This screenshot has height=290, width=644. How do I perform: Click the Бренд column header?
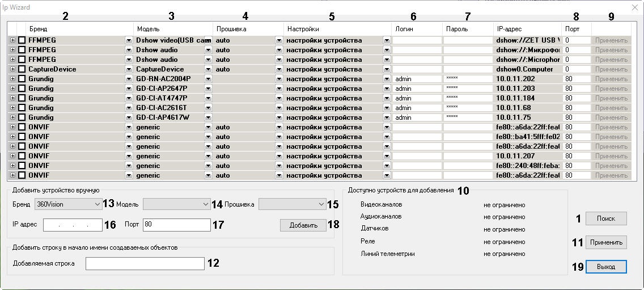(x=39, y=29)
